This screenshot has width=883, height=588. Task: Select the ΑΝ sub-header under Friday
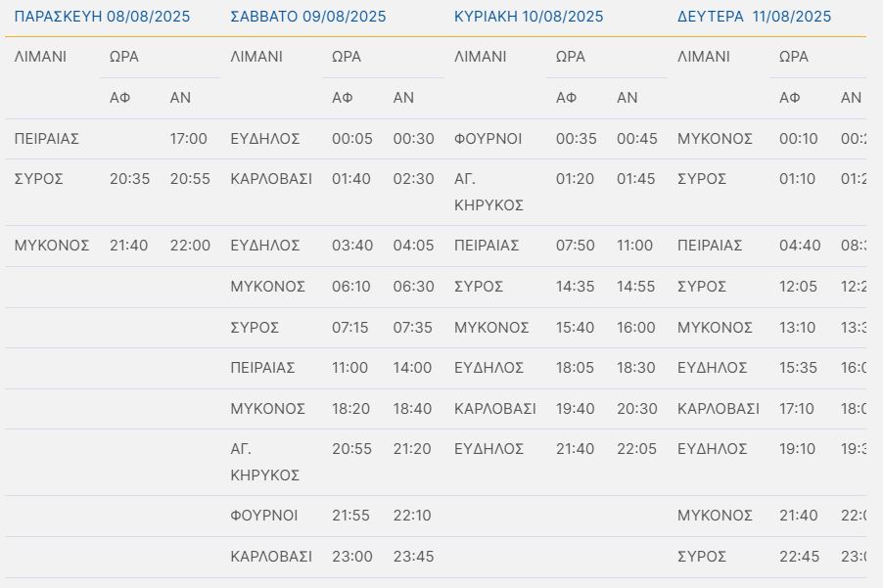click(x=180, y=98)
